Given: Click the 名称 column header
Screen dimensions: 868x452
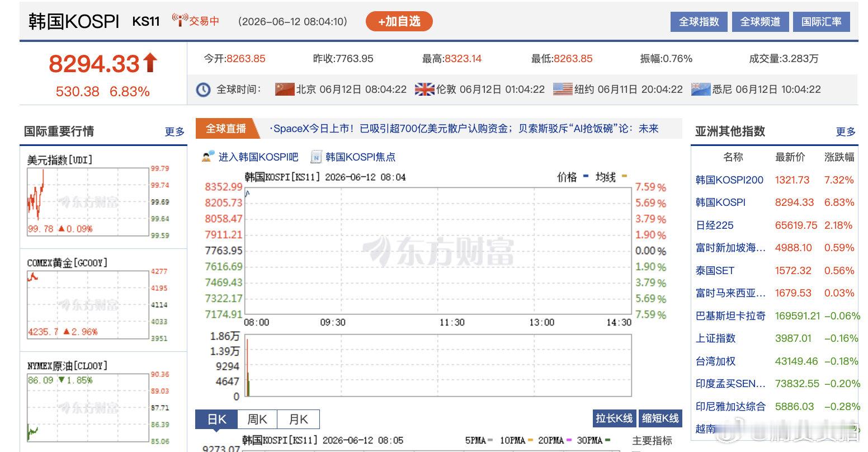Looking at the screenshot, I should 733,157.
